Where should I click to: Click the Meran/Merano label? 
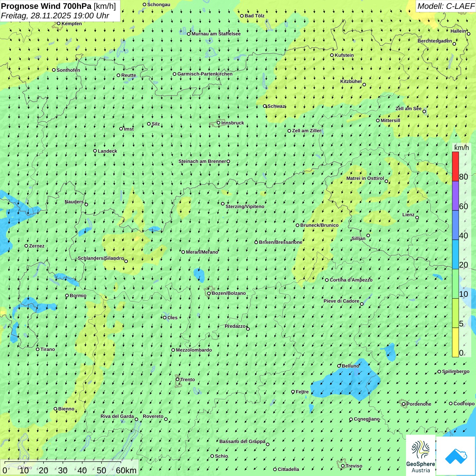coord(202,252)
